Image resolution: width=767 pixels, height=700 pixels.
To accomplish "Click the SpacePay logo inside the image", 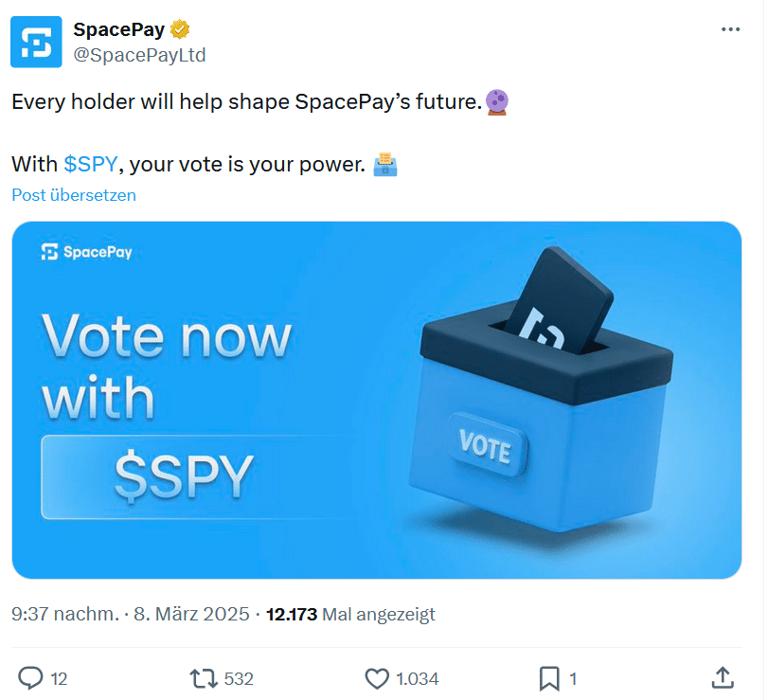I will (87, 252).
